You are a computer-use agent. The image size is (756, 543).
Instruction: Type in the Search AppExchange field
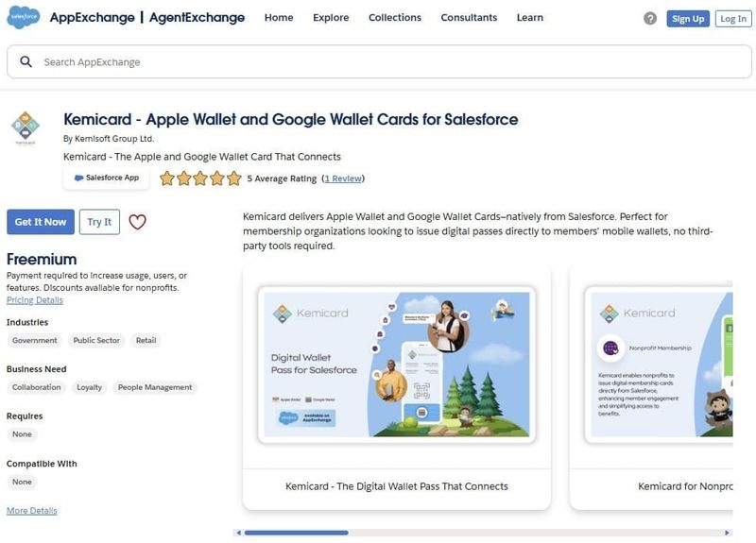[378, 62]
